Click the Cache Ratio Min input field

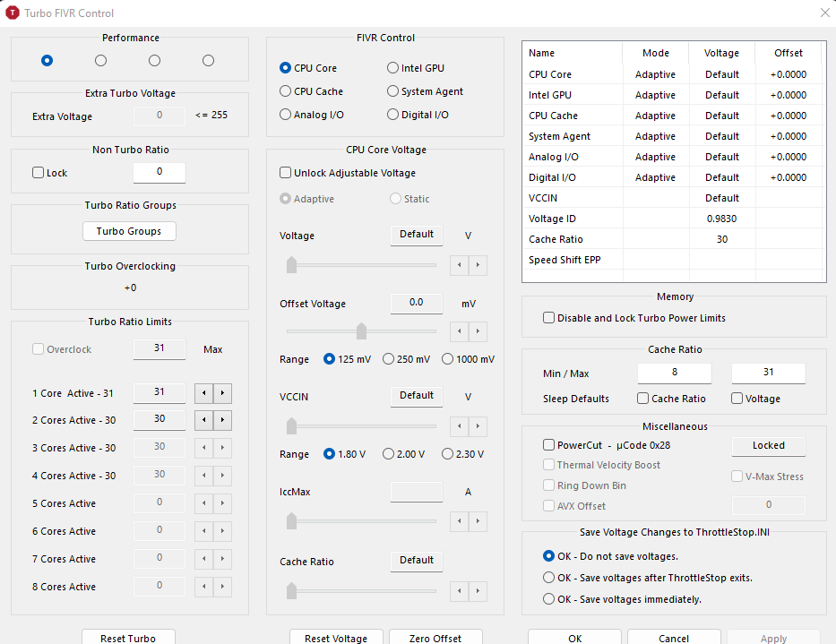coord(674,373)
